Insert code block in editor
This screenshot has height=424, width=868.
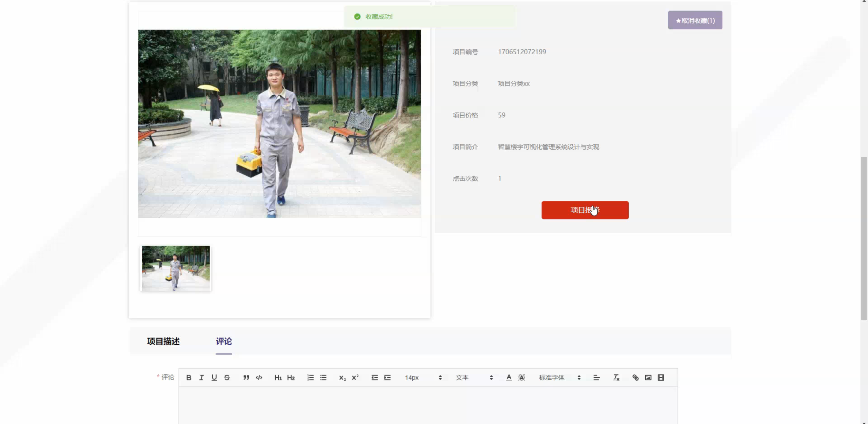coord(259,378)
